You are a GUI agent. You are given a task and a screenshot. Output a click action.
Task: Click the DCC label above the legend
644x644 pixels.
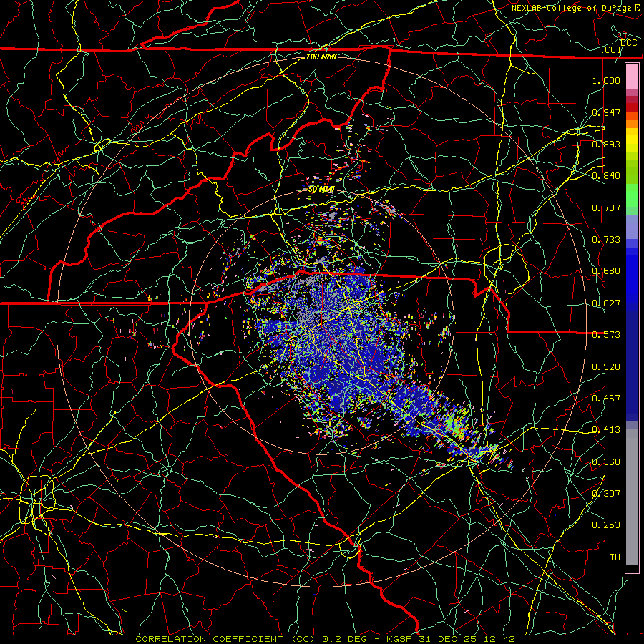coord(629,43)
